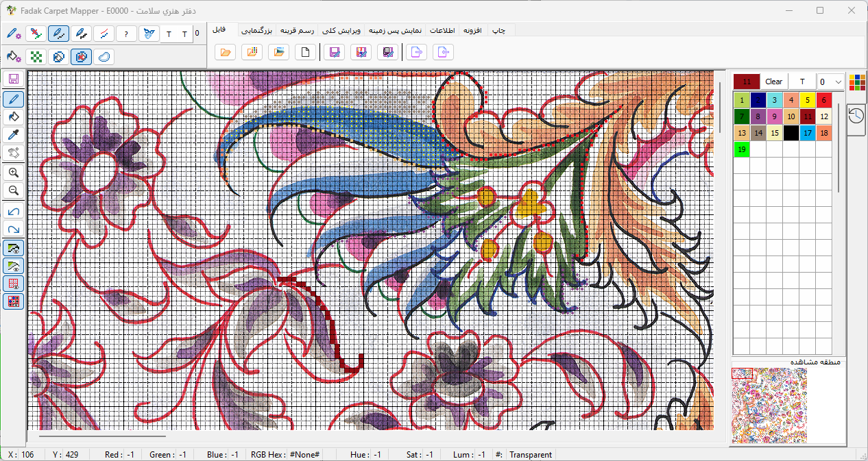Image resolution: width=868 pixels, height=461 pixels.
Task: Click the pen settings gear icon
Action: click(14, 34)
